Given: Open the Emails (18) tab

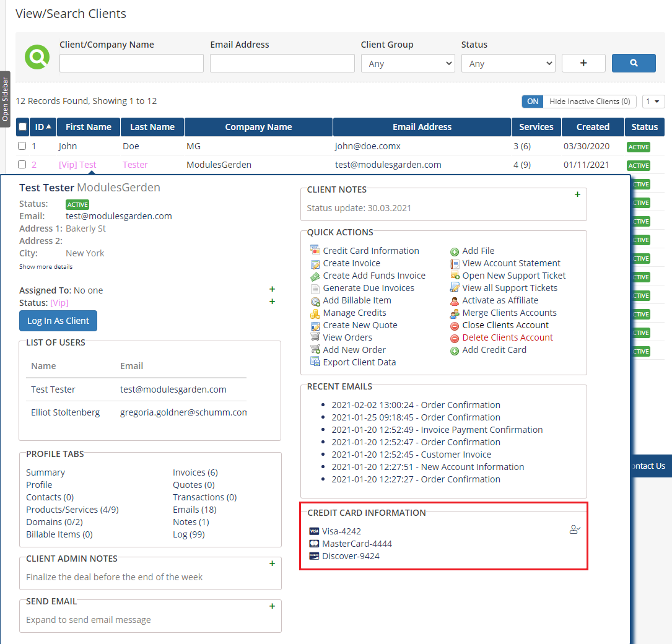Looking at the screenshot, I should click(194, 510).
